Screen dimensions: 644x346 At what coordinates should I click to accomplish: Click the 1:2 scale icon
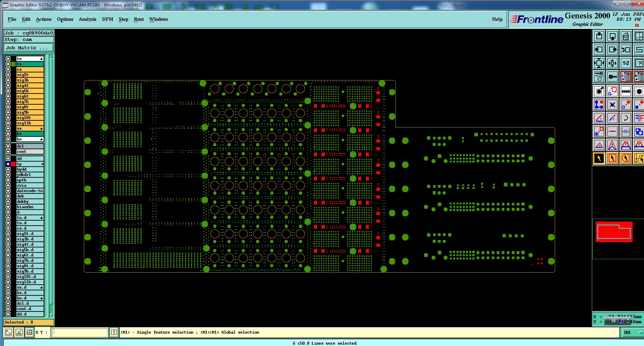(x=626, y=63)
